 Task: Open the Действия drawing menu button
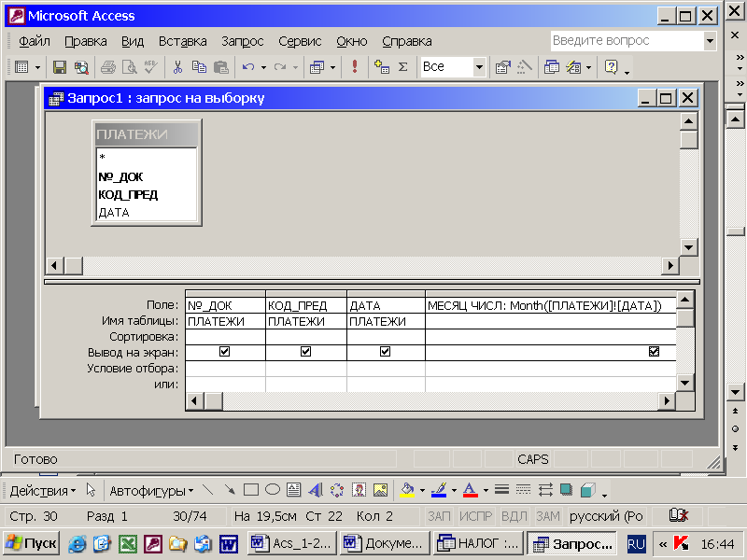(43, 491)
